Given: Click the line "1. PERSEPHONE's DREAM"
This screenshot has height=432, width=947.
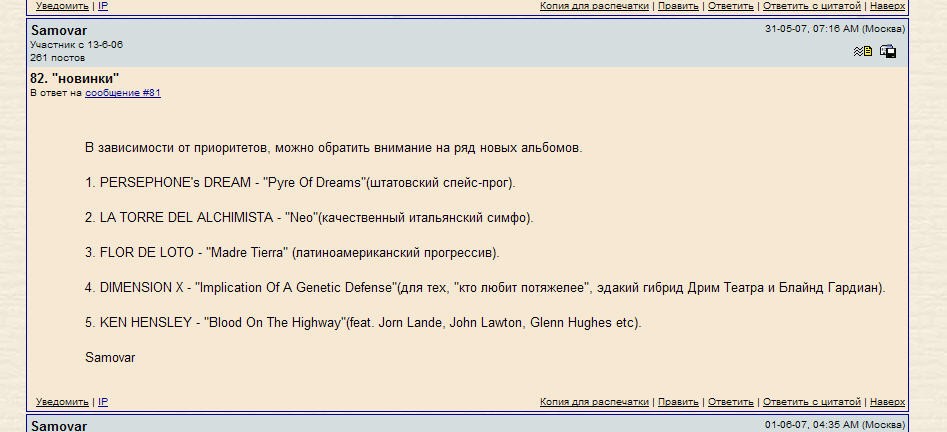Looking at the screenshot, I should pos(300,183).
